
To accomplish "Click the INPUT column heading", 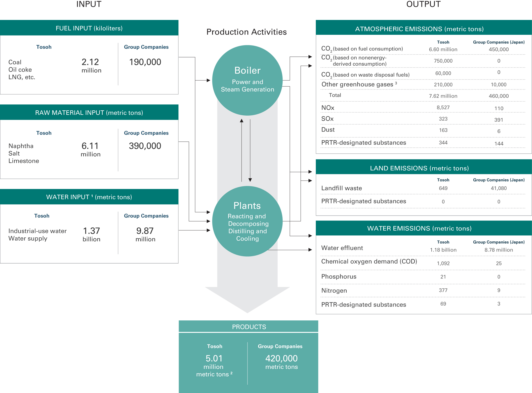I will pyautogui.click(x=89, y=4).
